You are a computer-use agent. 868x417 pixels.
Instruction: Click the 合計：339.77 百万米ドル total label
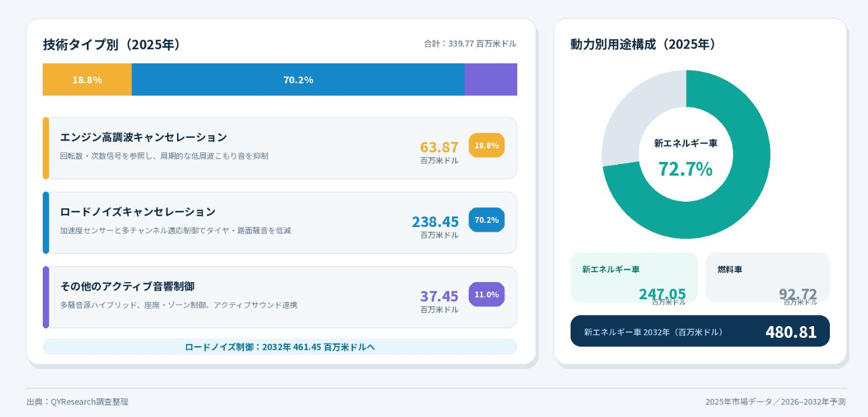point(470,43)
